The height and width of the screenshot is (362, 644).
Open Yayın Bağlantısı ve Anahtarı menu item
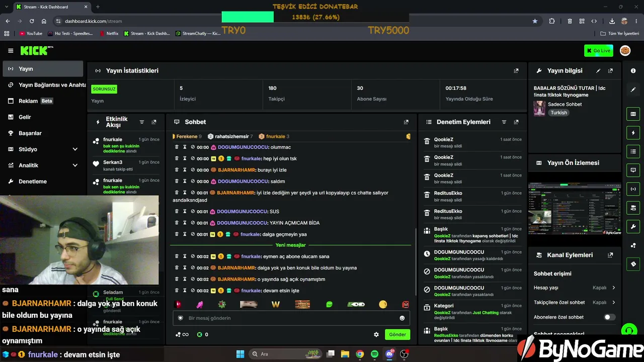coord(43,85)
